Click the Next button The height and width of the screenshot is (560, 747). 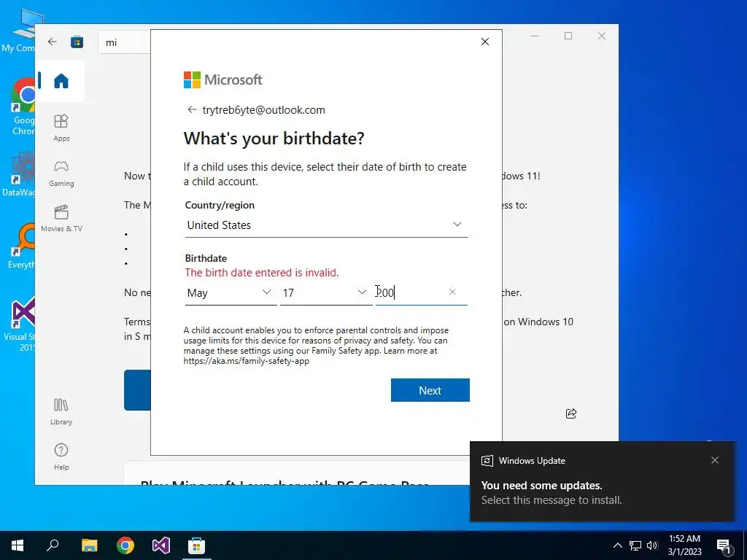(430, 391)
